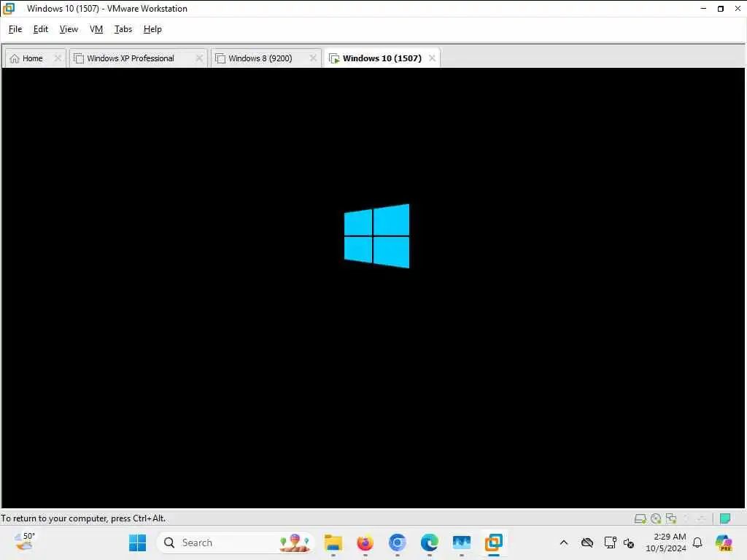This screenshot has height=560, width=747.
Task: Show hidden system tray icons
Action: 564,542
